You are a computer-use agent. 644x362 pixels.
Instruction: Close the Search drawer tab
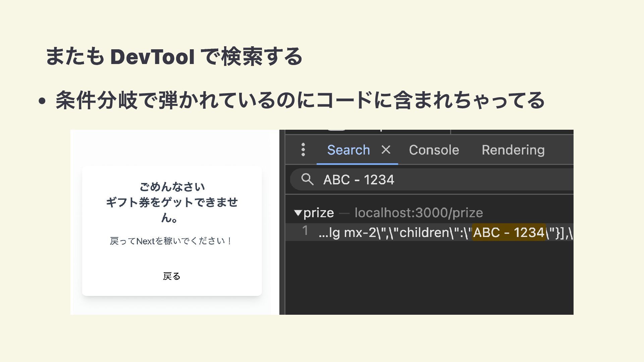point(386,149)
